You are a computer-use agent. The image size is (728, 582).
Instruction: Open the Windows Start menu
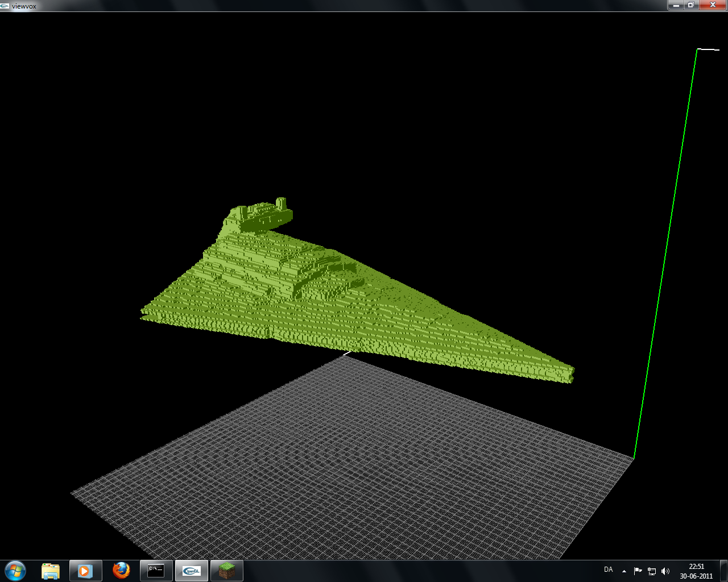(15, 570)
